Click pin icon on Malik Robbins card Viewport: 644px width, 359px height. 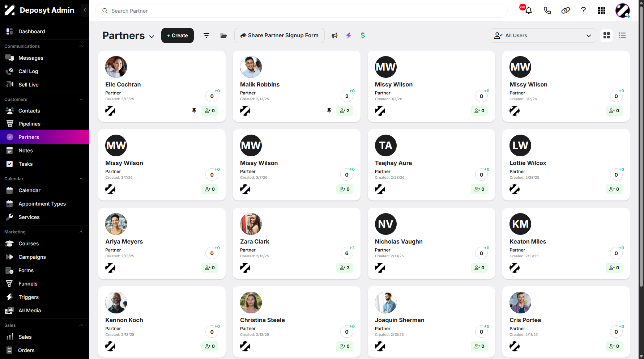point(329,111)
